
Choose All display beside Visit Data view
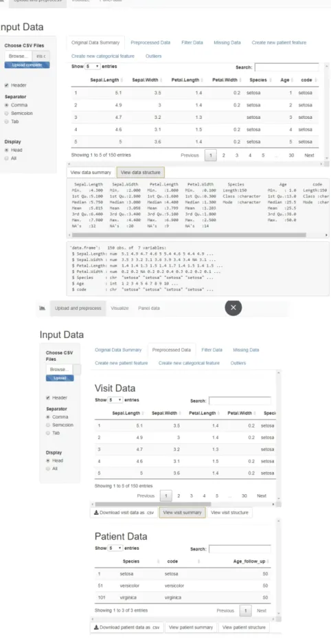point(48,469)
